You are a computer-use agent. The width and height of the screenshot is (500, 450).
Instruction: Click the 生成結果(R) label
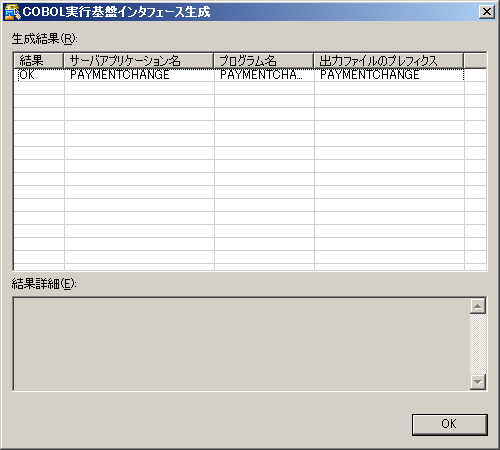(44, 39)
